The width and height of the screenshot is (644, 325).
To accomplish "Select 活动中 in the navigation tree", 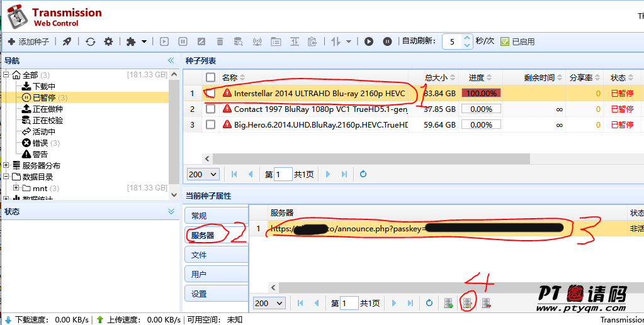I will tap(44, 132).
